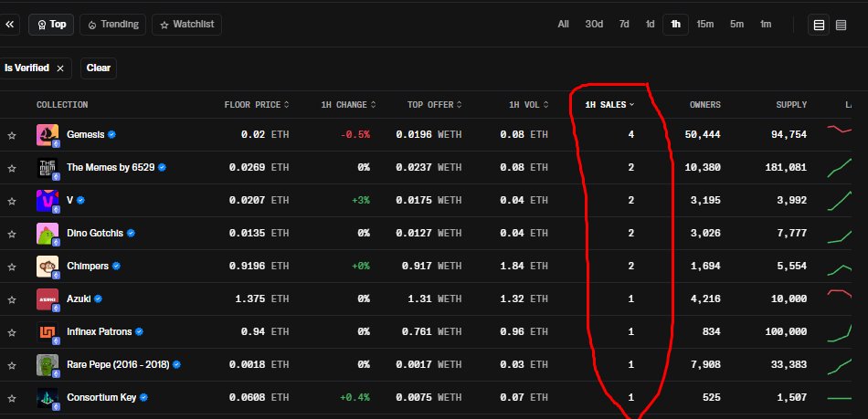Star Gemesis for the watchlist
The width and height of the screenshot is (868, 419).
tap(12, 135)
